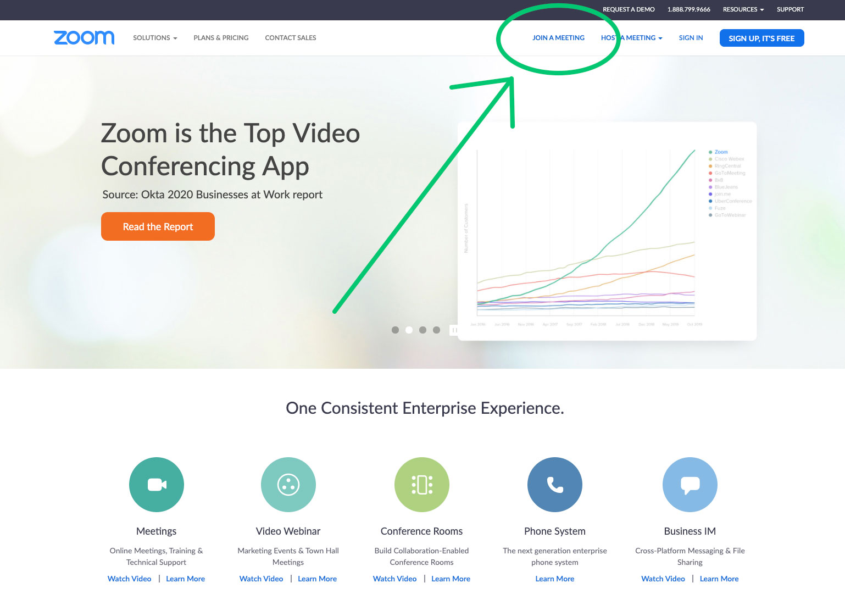Click Sign In link
Screen dimensions: 845x616
(x=691, y=38)
